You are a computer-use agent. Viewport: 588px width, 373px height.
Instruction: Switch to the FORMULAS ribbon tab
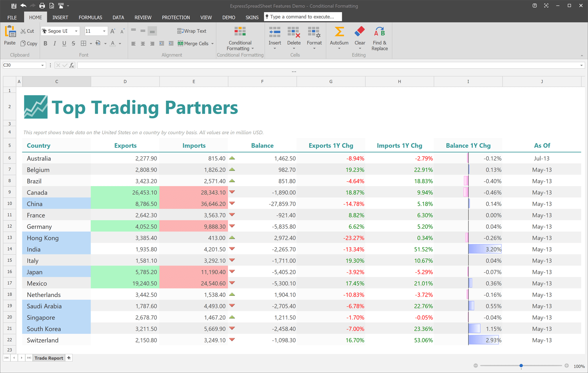[90, 18]
